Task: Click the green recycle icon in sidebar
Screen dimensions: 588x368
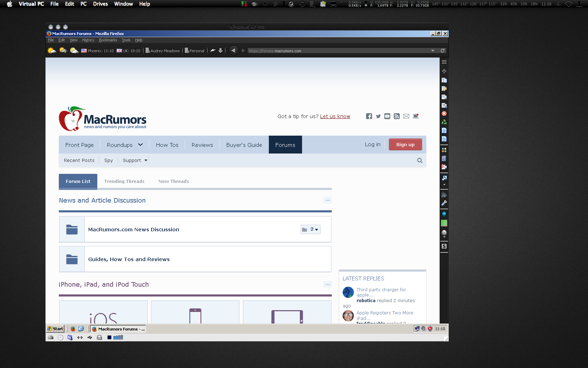Action: pos(444,122)
